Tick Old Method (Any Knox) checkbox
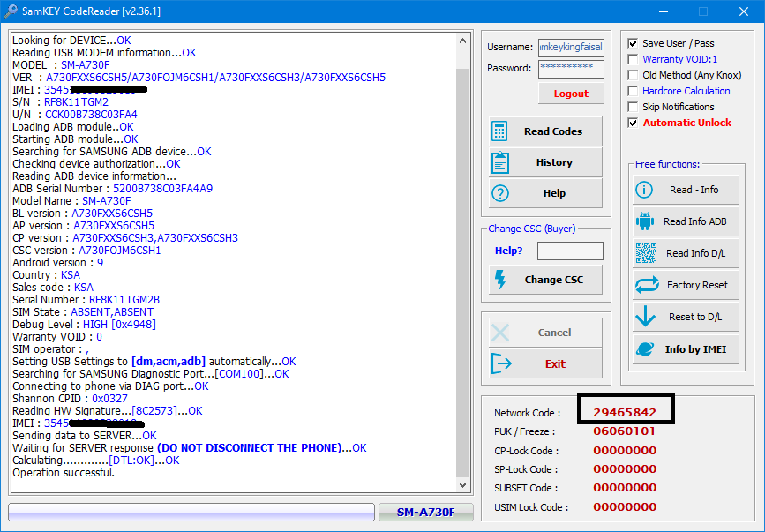 [x=633, y=75]
